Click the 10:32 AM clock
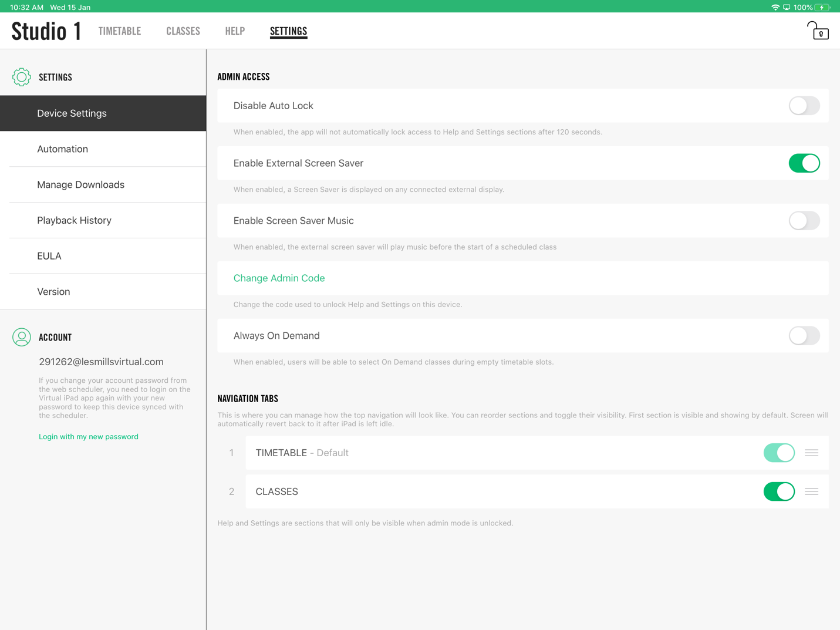840x630 pixels. [27, 7]
